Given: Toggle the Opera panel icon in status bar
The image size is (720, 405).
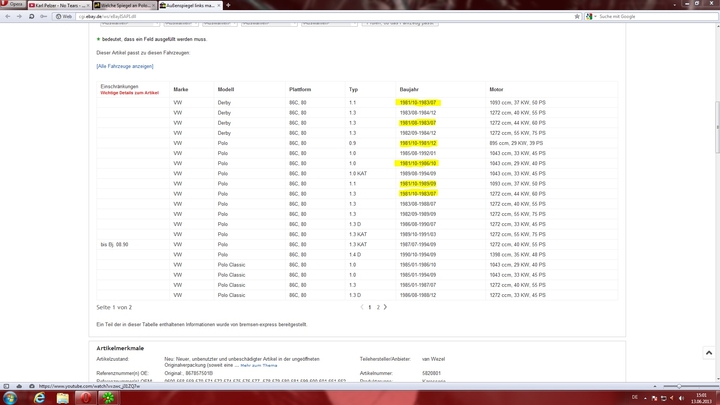Looking at the screenshot, I should pyautogui.click(x=6, y=386).
